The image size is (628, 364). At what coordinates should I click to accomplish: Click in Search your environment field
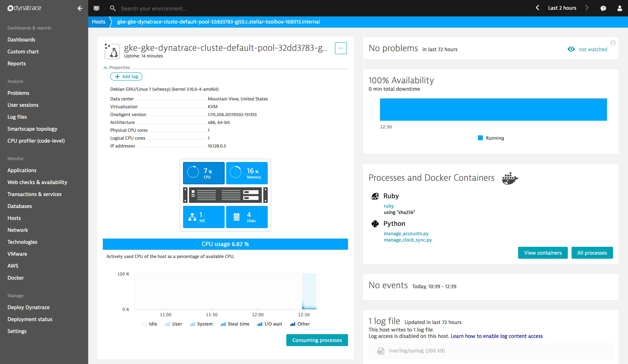click(x=154, y=8)
